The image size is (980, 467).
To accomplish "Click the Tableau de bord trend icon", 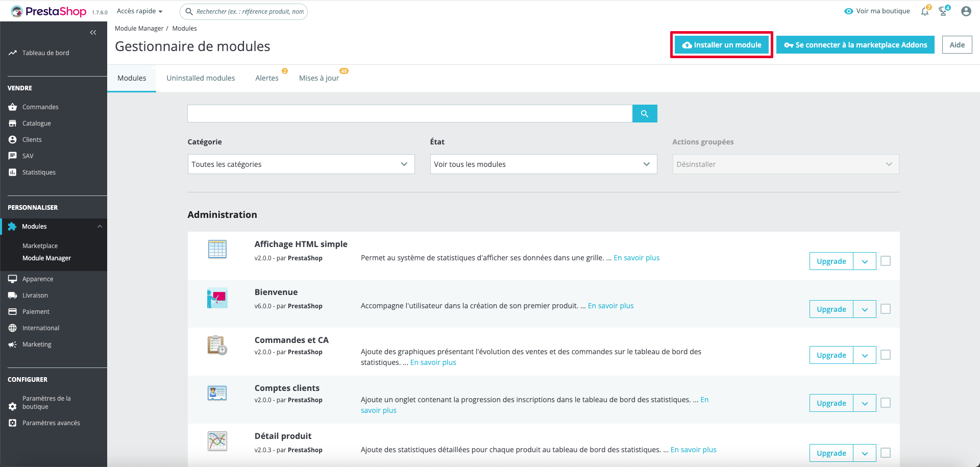I will click(13, 53).
